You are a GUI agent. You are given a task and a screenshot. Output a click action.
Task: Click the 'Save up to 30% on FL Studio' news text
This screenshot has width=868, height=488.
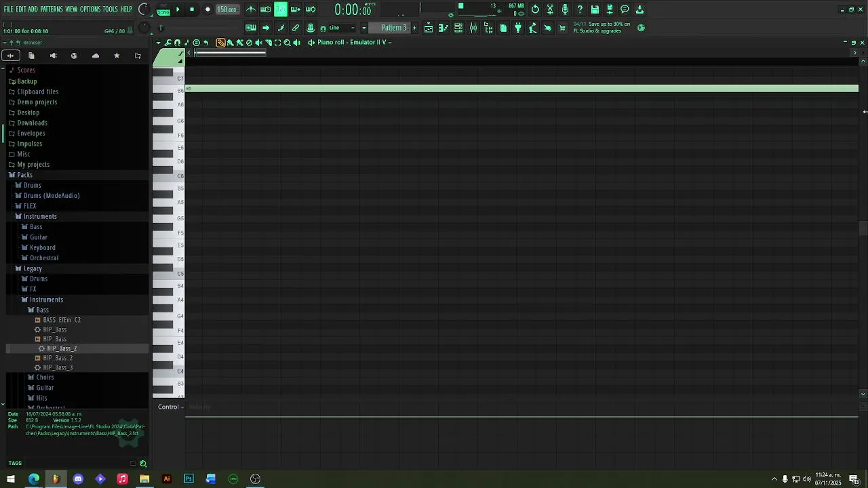point(601,27)
